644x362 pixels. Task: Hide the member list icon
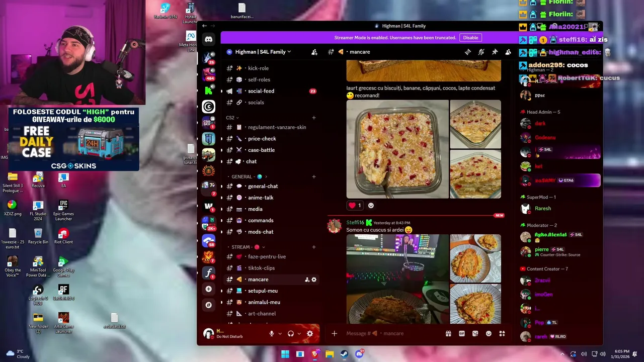(x=508, y=52)
